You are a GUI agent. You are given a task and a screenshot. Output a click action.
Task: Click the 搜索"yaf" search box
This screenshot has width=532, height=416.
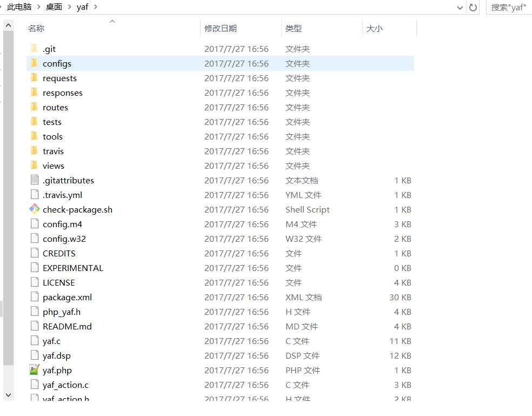coord(509,7)
